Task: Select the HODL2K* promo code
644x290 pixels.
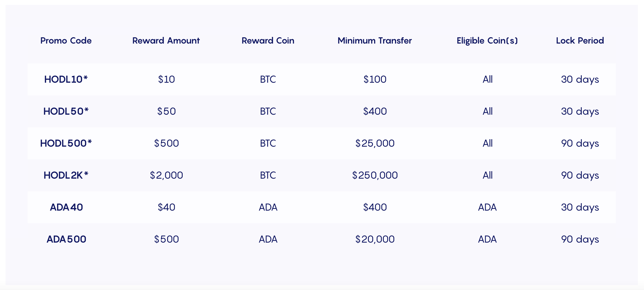Action: pyautogui.click(x=66, y=175)
